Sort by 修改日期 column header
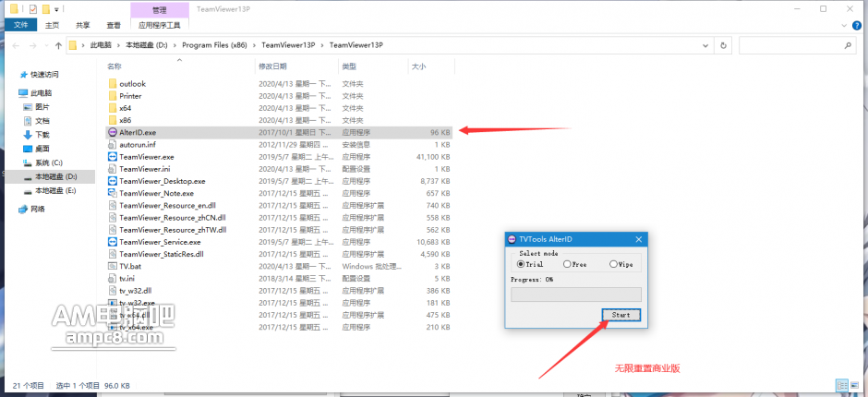Screen dimensions: 868x397 (273, 66)
